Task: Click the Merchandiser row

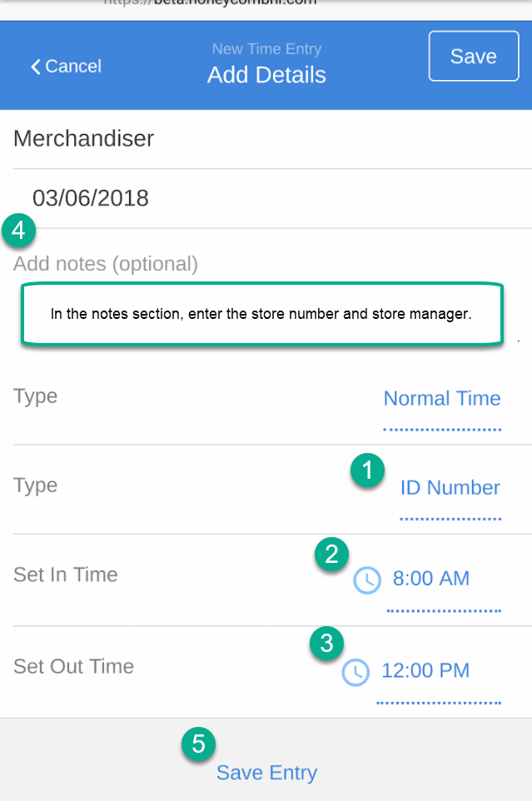Action: (x=272, y=139)
